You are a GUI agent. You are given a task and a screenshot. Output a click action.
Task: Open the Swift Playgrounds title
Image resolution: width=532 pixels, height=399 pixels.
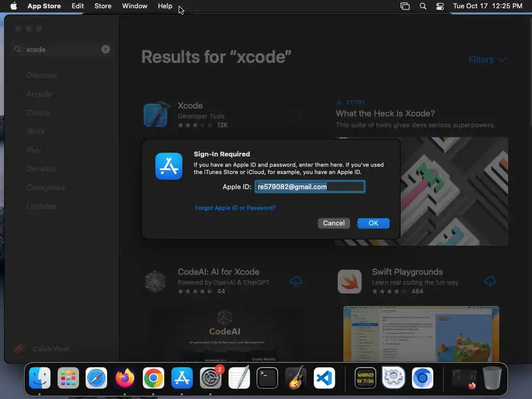click(x=407, y=272)
